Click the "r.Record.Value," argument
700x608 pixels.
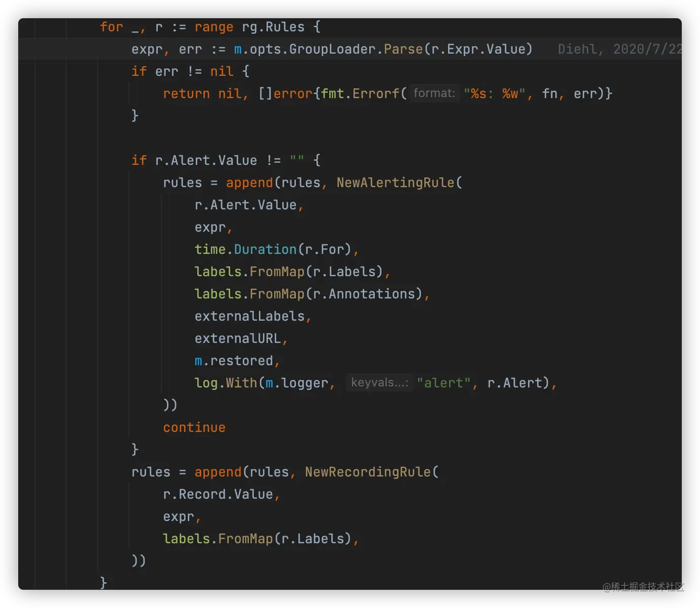pos(222,495)
